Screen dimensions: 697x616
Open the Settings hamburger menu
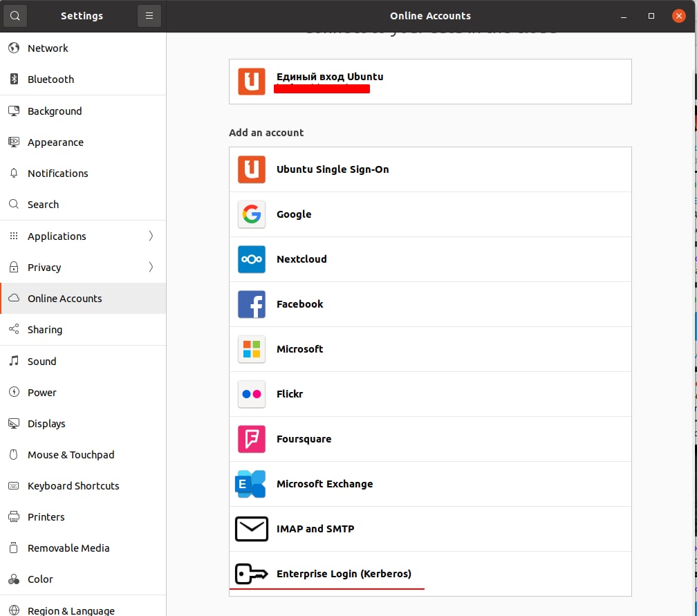(149, 16)
